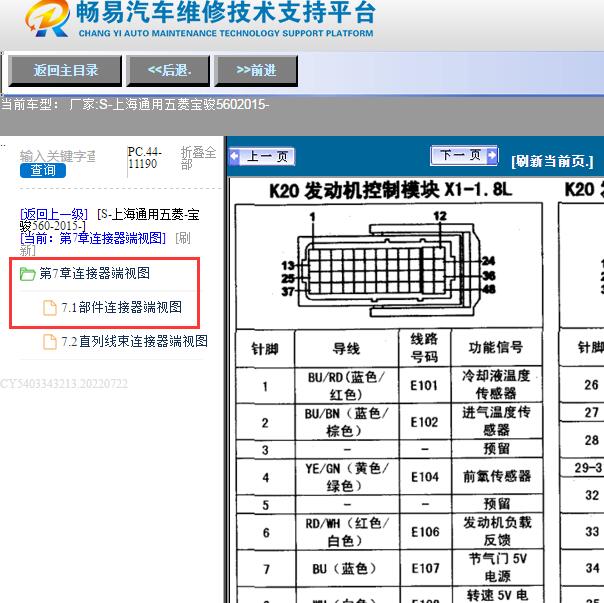
Task: Click document icon next to 7.2直列线束连接器端视图
Action: click(x=50, y=341)
